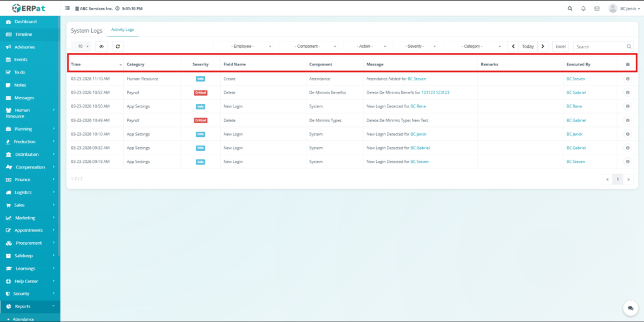Click the info icon on the BC Rene row
The width and height of the screenshot is (644, 322).
628,106
